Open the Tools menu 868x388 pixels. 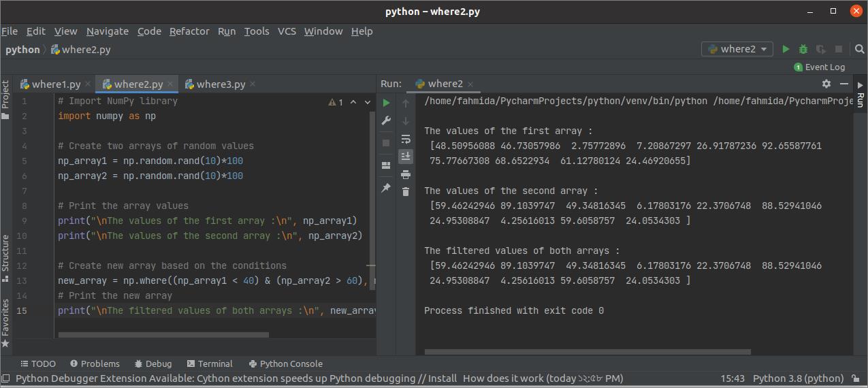pyautogui.click(x=257, y=31)
